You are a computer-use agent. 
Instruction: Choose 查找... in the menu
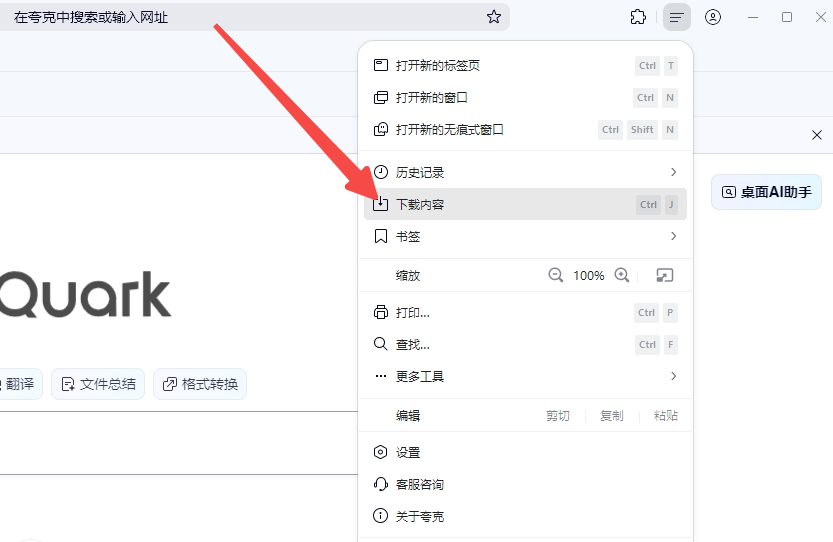coord(525,344)
